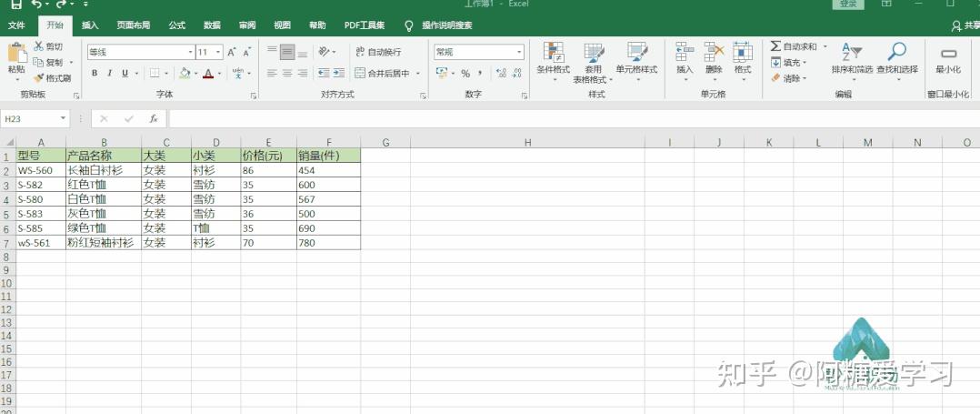The image size is (980, 414).
Task: Click the Paste (粘贴) clipboard icon
Action: tap(16, 53)
